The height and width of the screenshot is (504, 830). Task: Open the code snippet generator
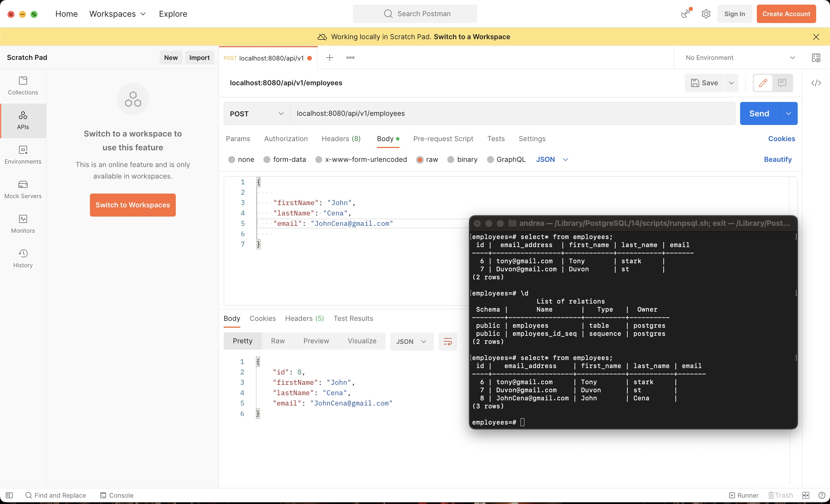point(816,83)
